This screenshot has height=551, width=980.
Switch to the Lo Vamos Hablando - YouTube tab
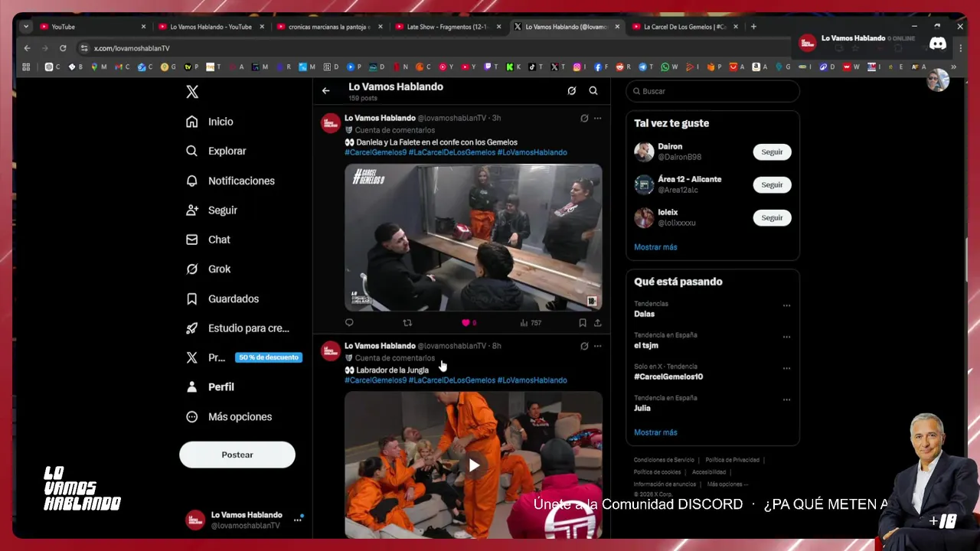coord(211,27)
